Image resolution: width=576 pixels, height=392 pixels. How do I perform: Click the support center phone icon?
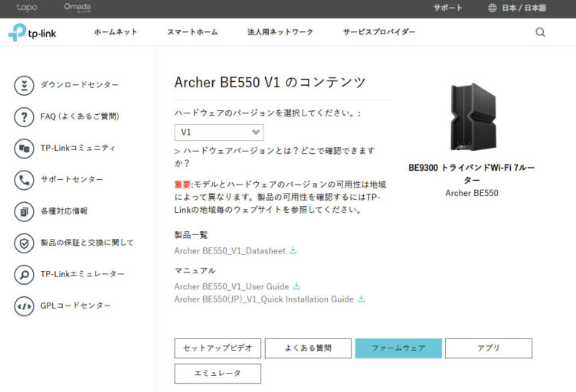click(x=25, y=180)
